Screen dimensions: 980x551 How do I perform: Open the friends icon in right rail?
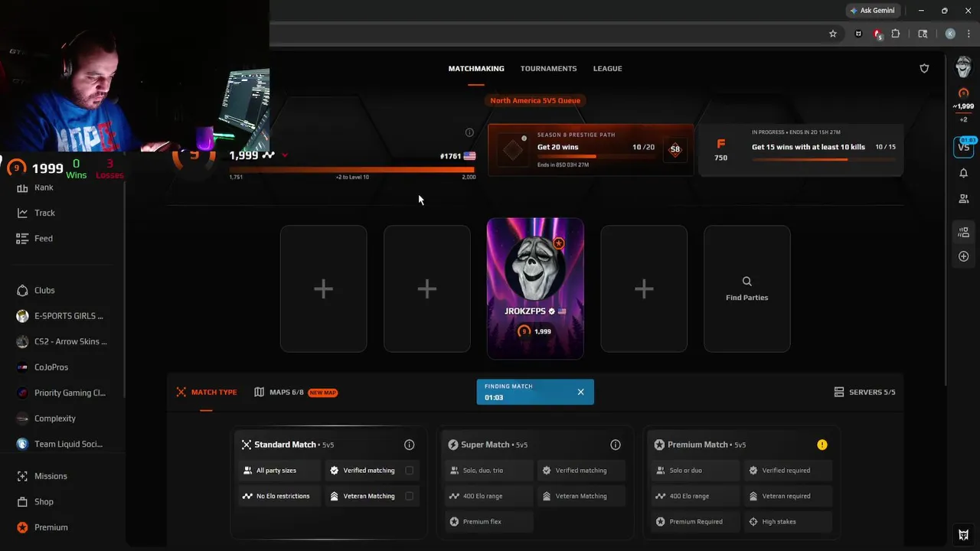point(963,199)
